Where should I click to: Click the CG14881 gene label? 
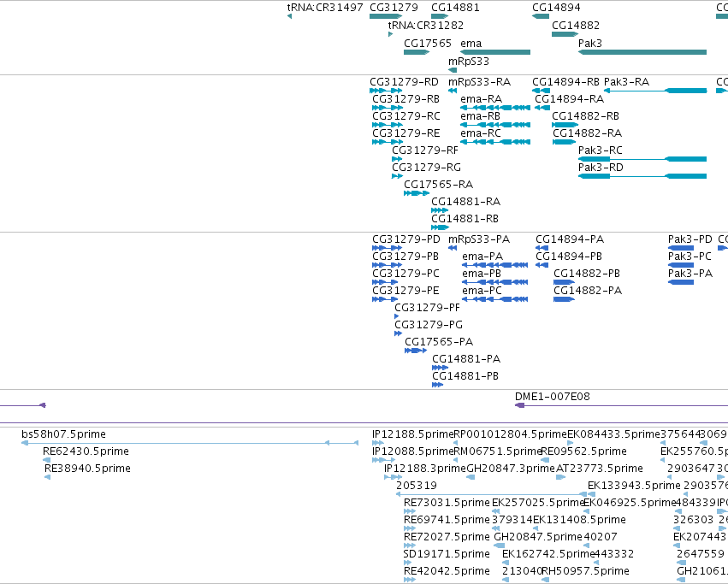(455, 8)
